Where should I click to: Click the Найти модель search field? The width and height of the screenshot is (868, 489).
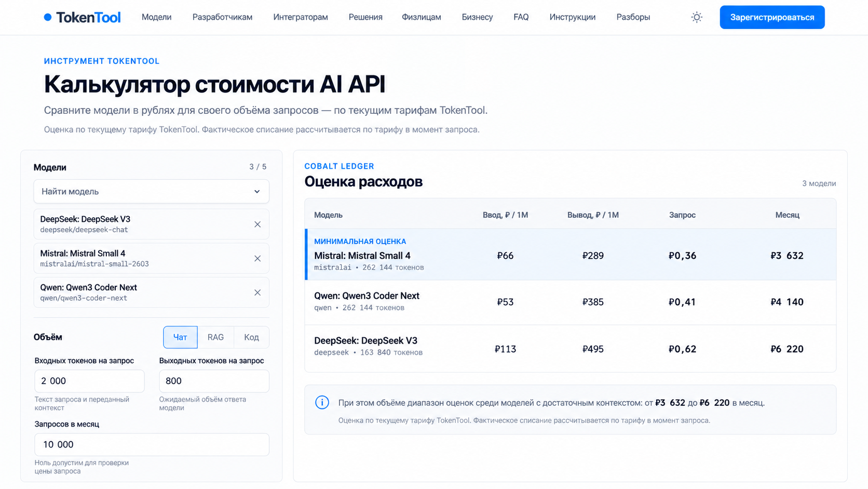[151, 192]
